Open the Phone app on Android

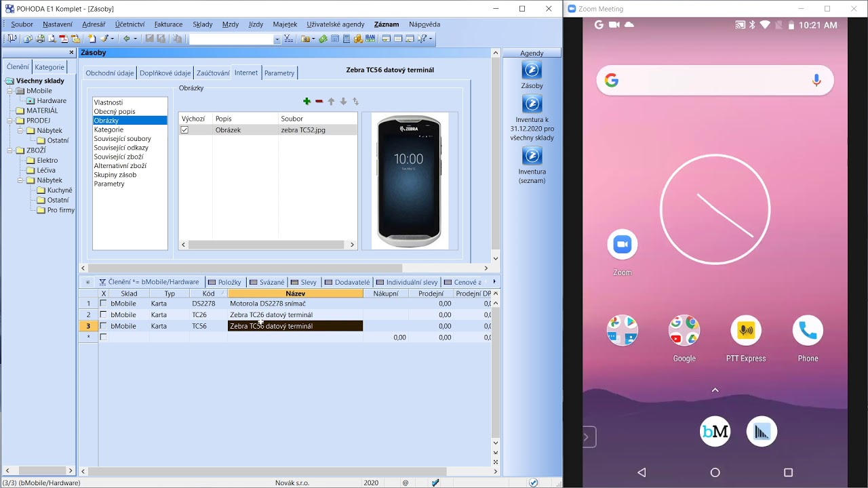pos(808,331)
